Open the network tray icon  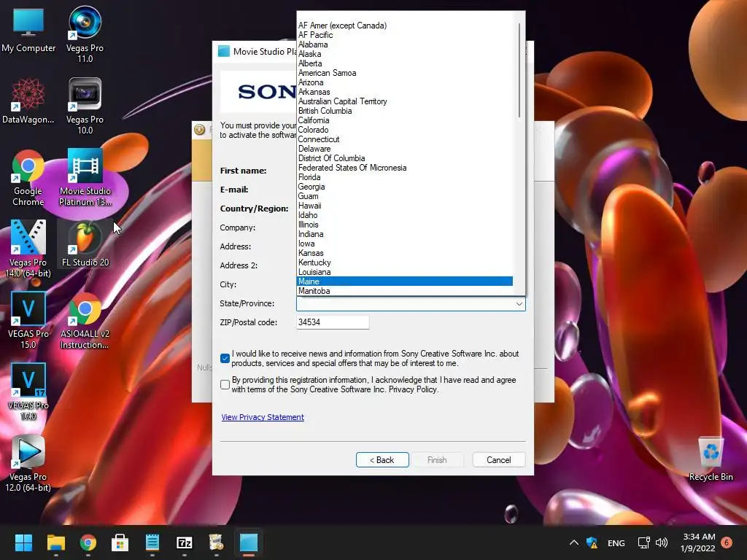point(643,542)
